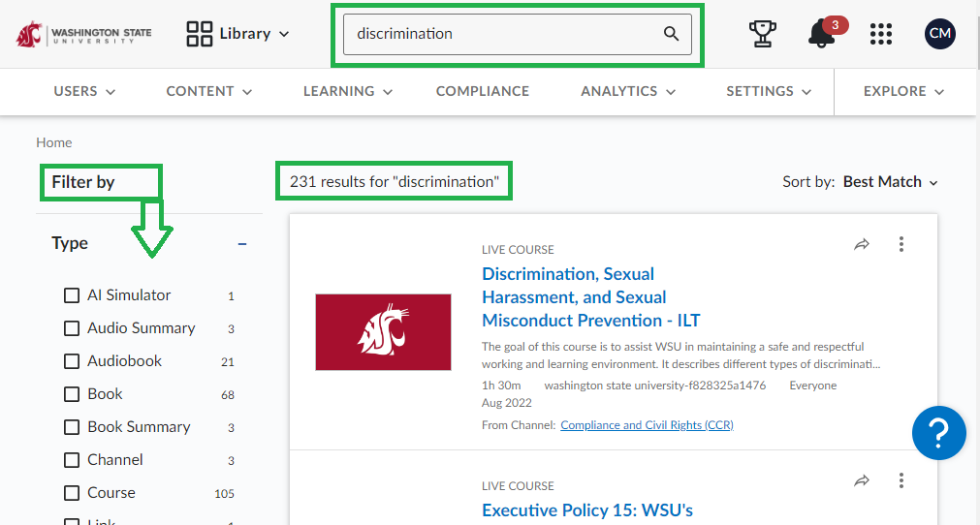Share the Discrimination, Sexual Harassment course

[x=862, y=244]
